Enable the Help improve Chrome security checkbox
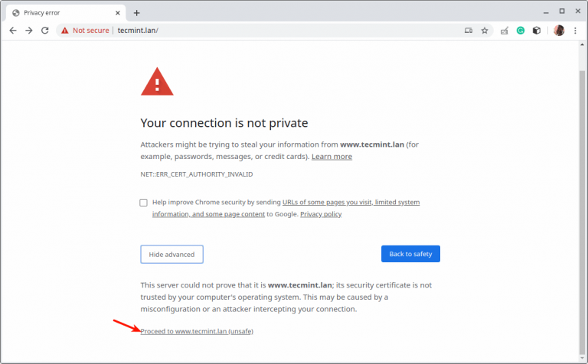 coord(144,203)
